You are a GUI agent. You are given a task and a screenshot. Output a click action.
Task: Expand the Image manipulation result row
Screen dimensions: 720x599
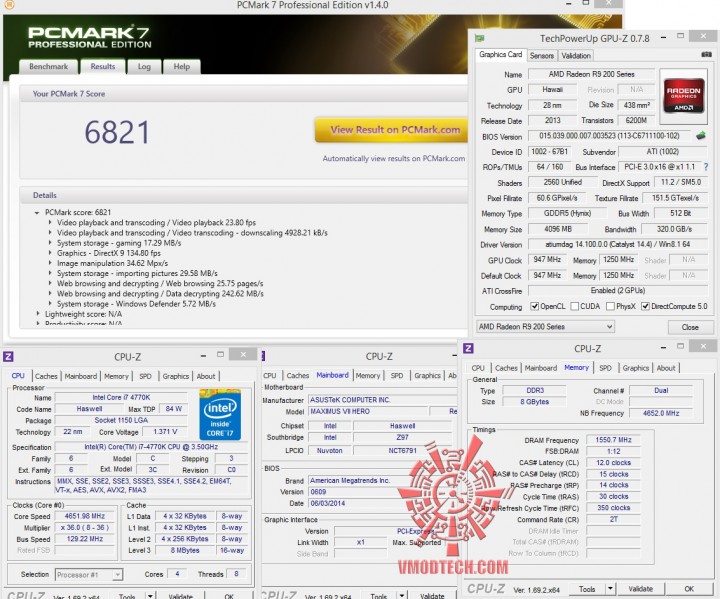[x=50, y=263]
